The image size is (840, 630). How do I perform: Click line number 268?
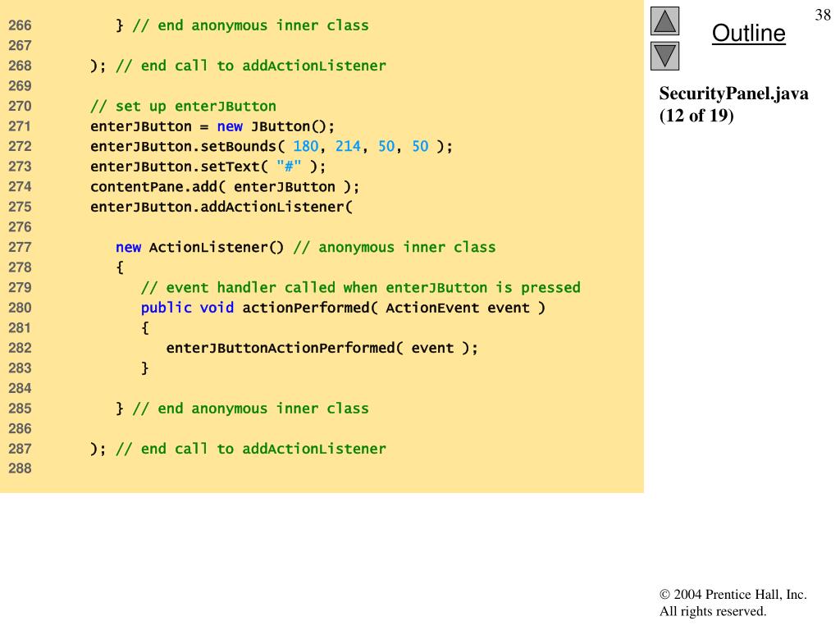[x=20, y=66]
